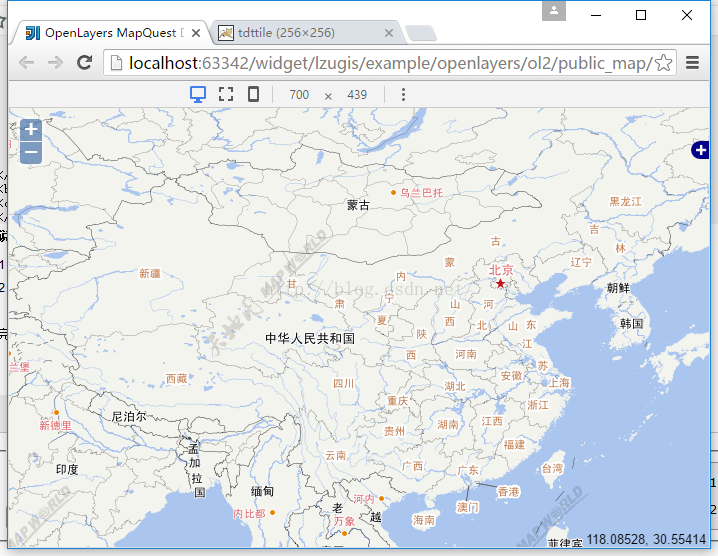Viewport: 718px width, 556px height.
Task: Click the 北京 label on the map
Action: (x=501, y=270)
